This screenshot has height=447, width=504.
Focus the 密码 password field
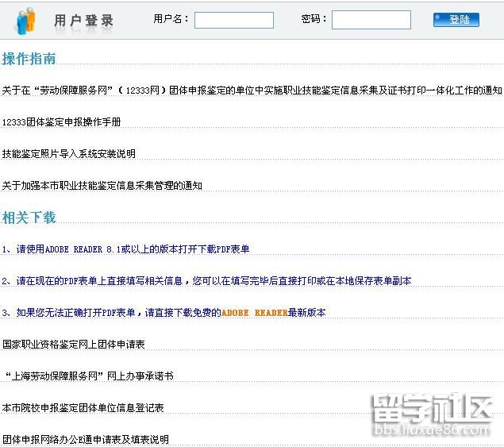371,20
